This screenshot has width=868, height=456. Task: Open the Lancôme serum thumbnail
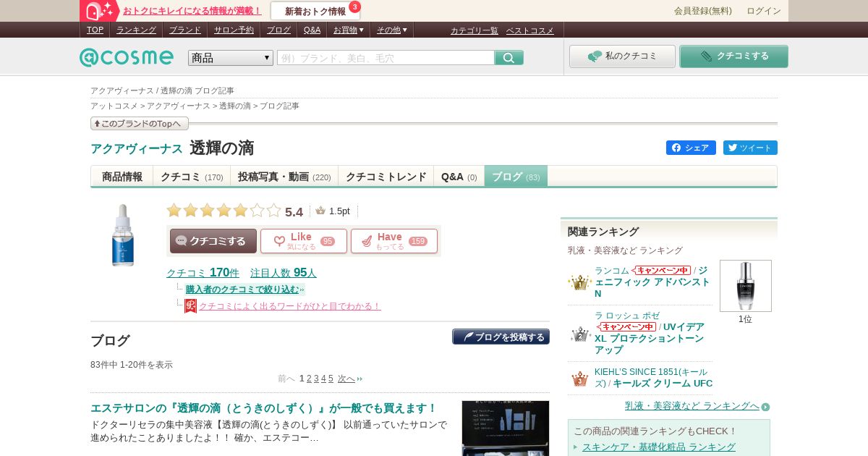(x=745, y=286)
